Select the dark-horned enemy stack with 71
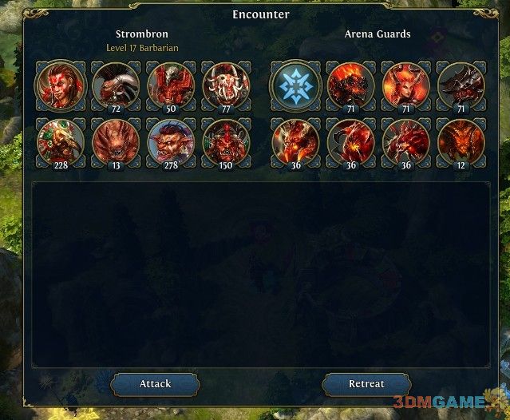The height and width of the screenshot is (420, 510). (x=461, y=86)
